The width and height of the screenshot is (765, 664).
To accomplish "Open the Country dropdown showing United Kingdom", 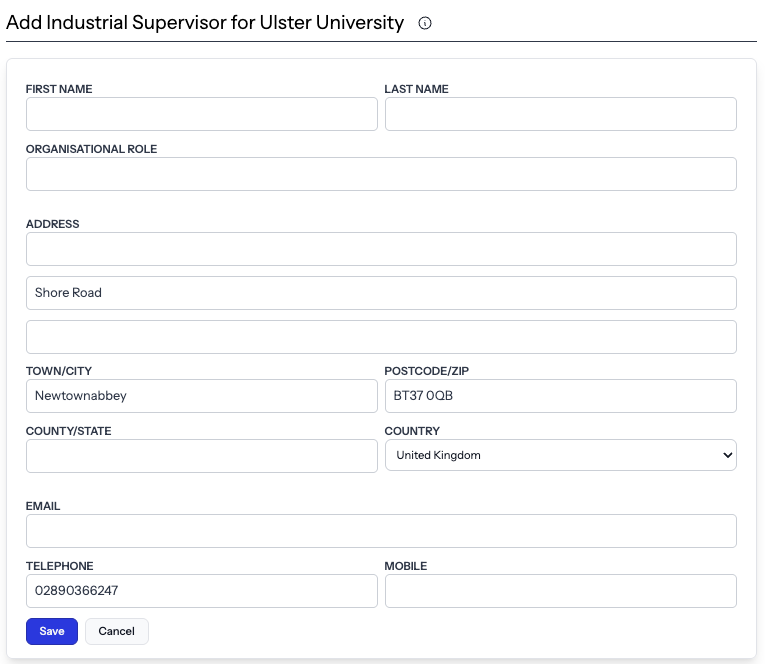I will coord(561,455).
